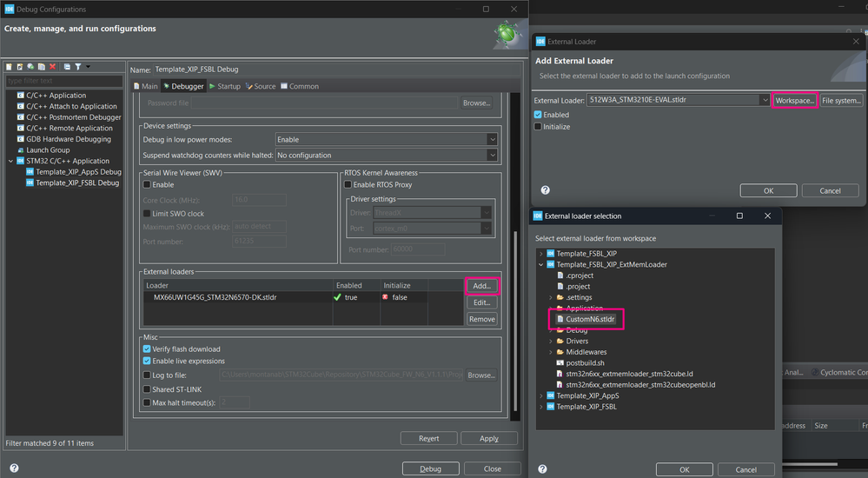The height and width of the screenshot is (478, 868).
Task: Enable Shared ST-LINK checkbox
Action: point(147,389)
